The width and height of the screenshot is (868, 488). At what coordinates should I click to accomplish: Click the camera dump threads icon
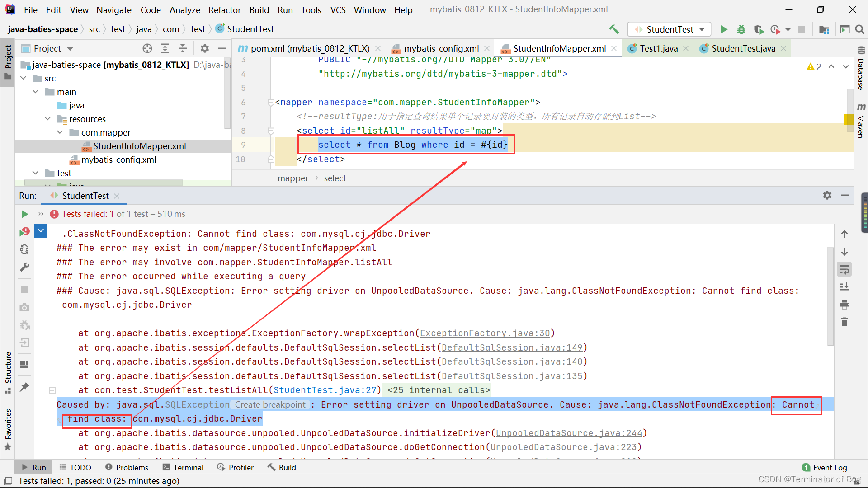point(24,308)
